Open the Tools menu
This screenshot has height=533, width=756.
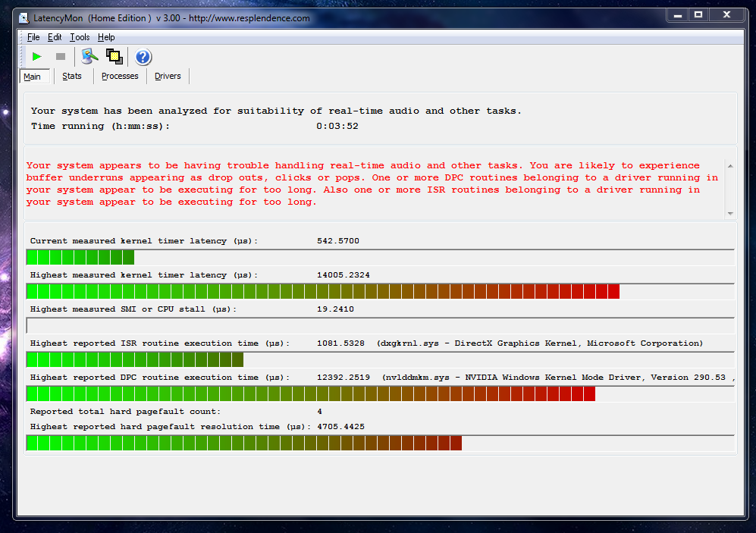tap(80, 37)
